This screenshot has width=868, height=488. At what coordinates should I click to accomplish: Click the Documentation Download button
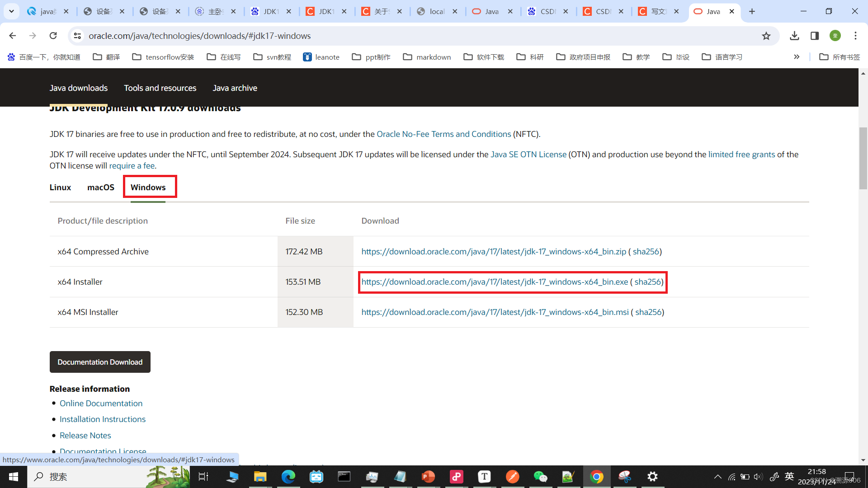pos(99,361)
